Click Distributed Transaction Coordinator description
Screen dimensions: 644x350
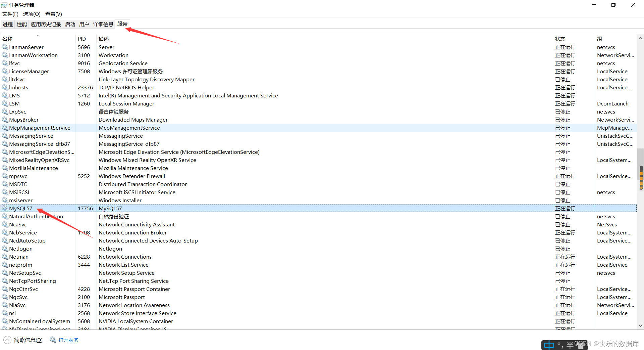pos(143,184)
